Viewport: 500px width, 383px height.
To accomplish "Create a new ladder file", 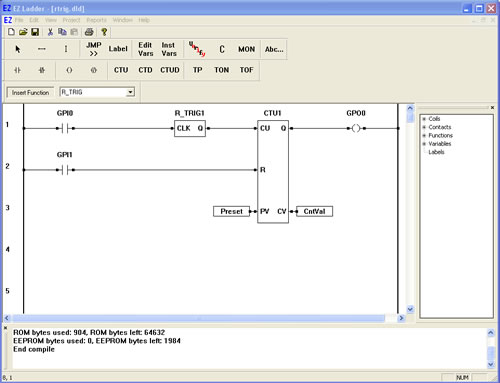I will coord(11,32).
